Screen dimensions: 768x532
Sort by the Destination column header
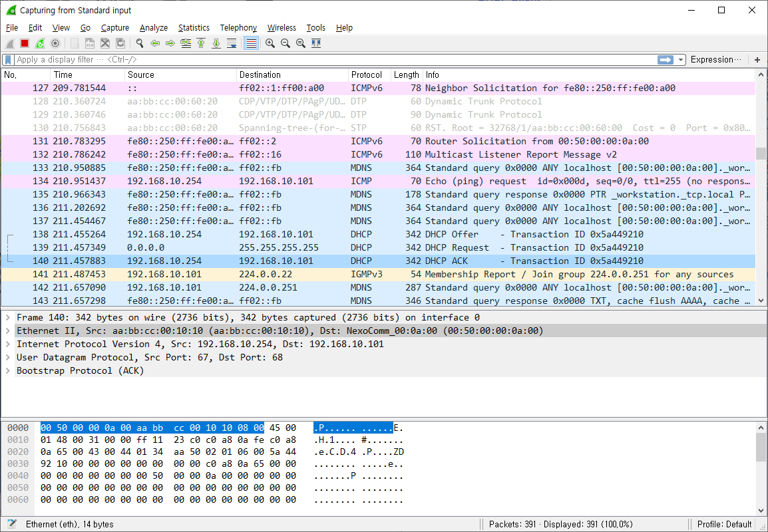[x=292, y=75]
